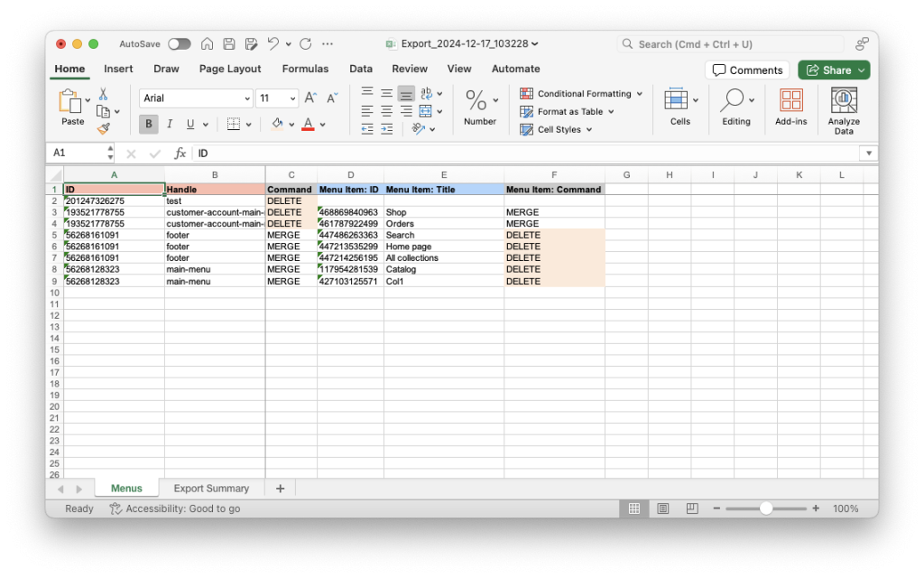Open the Export Summary sheet tab
The width and height of the screenshot is (924, 578).
212,488
